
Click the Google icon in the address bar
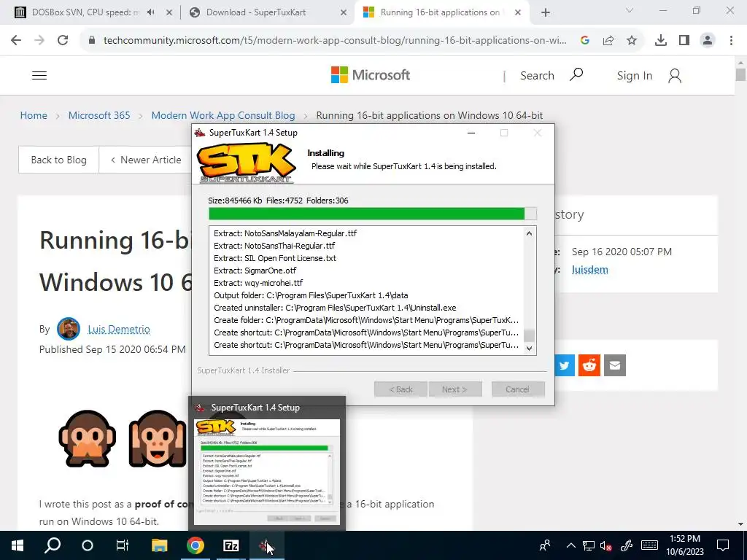585,41
